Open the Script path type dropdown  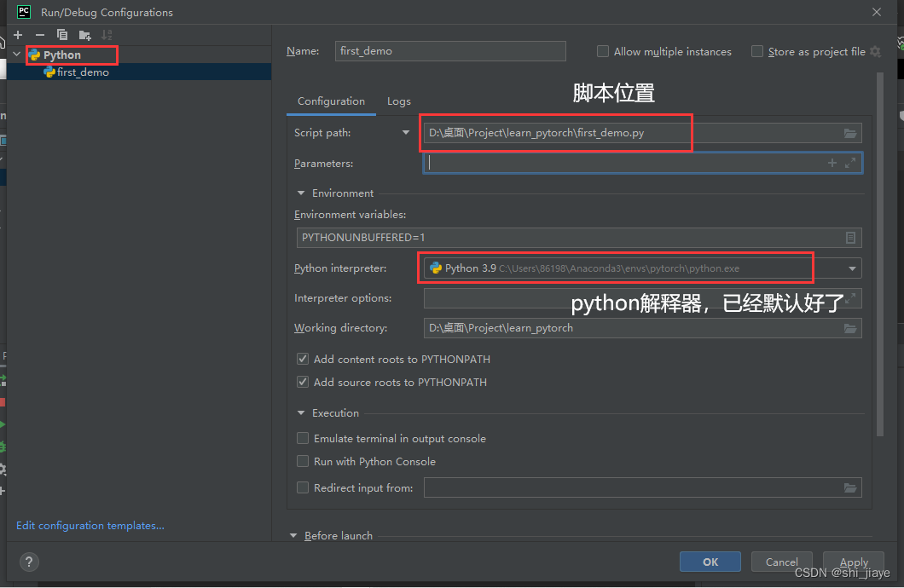pos(406,132)
